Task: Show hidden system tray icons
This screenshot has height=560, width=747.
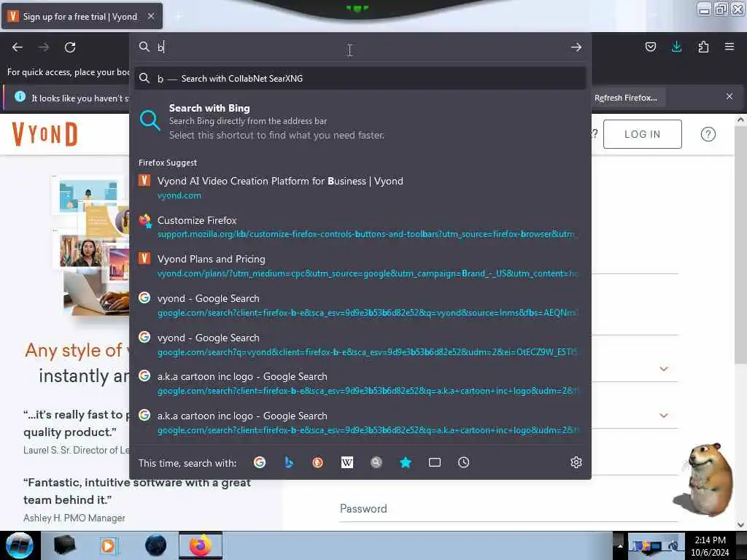Action: (x=620, y=546)
